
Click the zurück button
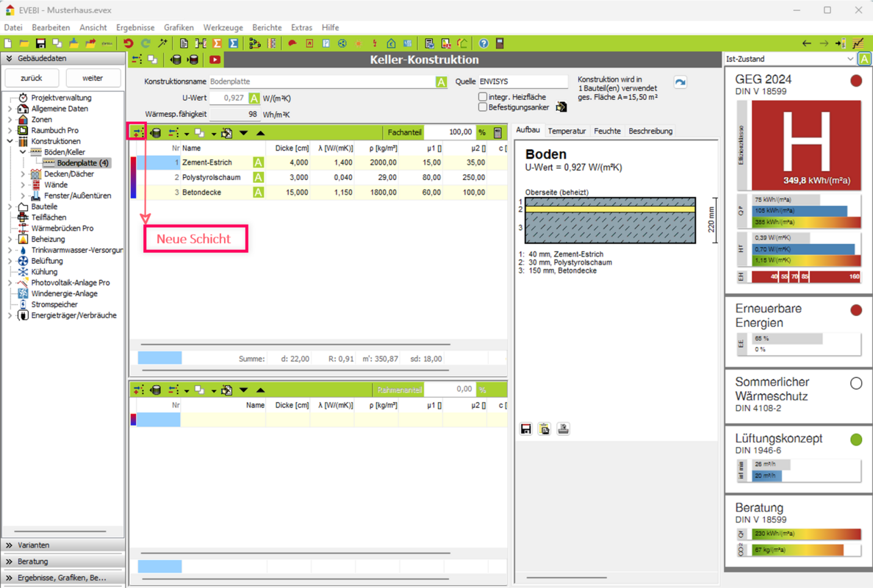coord(32,78)
